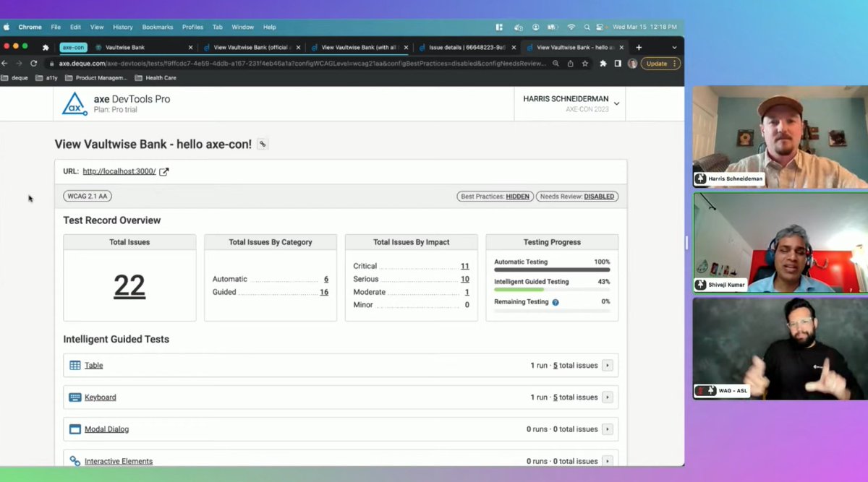Open Chrome Edit menu
The width and height of the screenshot is (868, 482).
(x=75, y=27)
